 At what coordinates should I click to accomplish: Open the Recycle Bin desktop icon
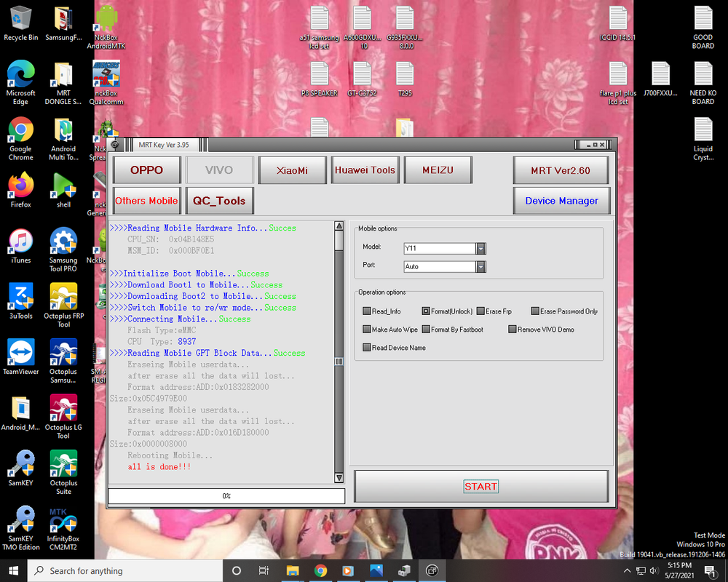click(20, 23)
